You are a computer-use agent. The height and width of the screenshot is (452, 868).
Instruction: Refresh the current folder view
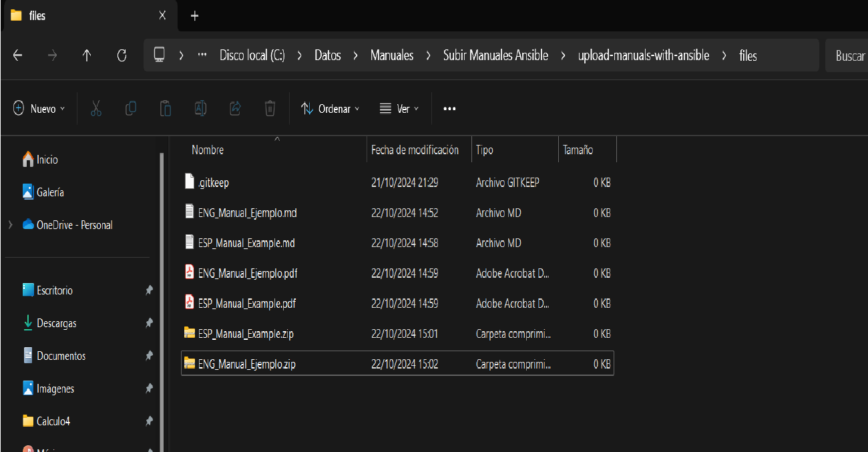(122, 55)
